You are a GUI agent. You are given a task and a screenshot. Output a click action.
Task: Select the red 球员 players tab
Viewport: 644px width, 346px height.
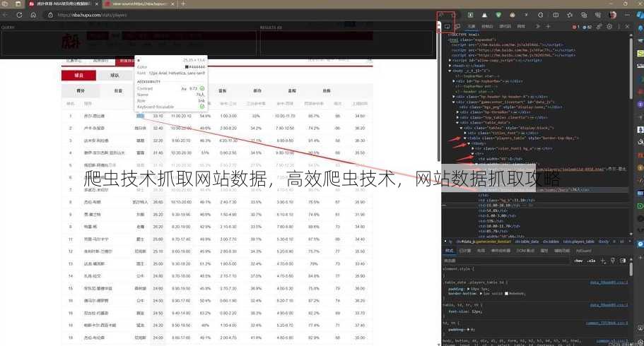[79, 75]
